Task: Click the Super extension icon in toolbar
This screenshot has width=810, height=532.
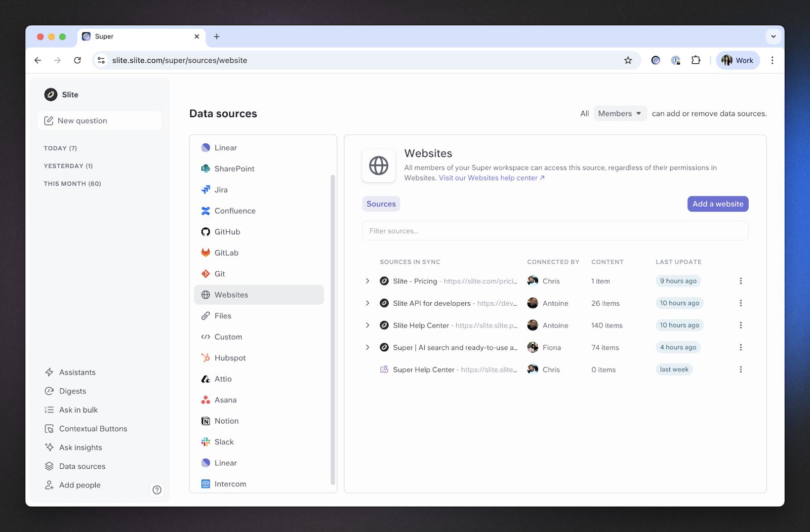Action: [656, 60]
